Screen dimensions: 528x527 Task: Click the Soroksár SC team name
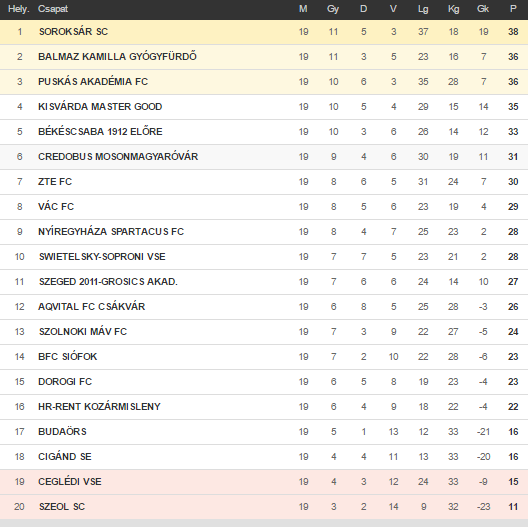point(73,32)
